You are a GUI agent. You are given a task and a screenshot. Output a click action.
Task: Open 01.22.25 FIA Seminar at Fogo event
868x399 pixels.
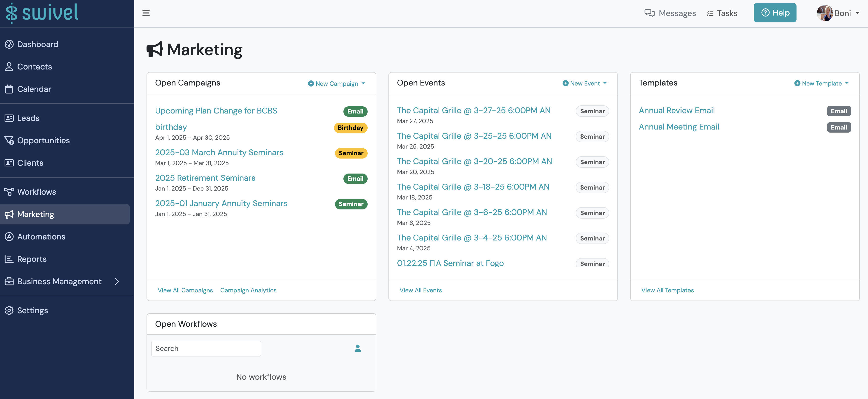450,263
